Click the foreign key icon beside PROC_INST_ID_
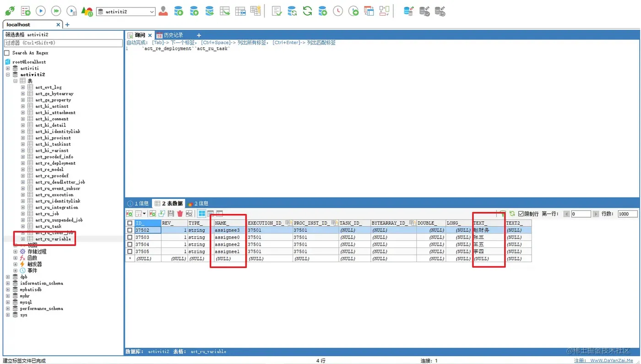The width and height of the screenshot is (641, 364). pyautogui.click(x=334, y=223)
